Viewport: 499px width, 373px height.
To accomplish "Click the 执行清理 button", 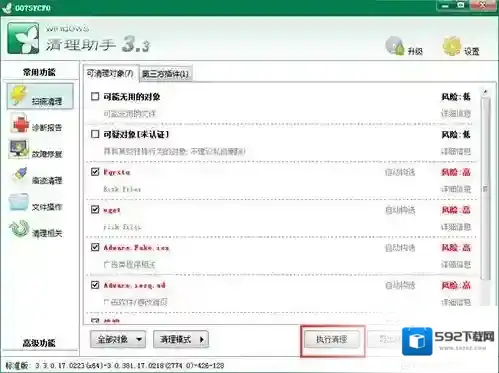I will click(332, 339).
